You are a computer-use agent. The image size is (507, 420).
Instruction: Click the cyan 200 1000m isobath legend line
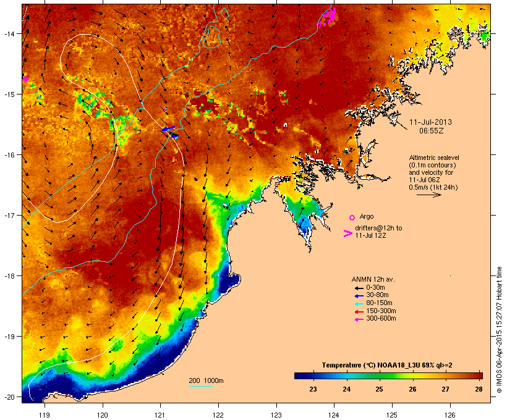200,386
